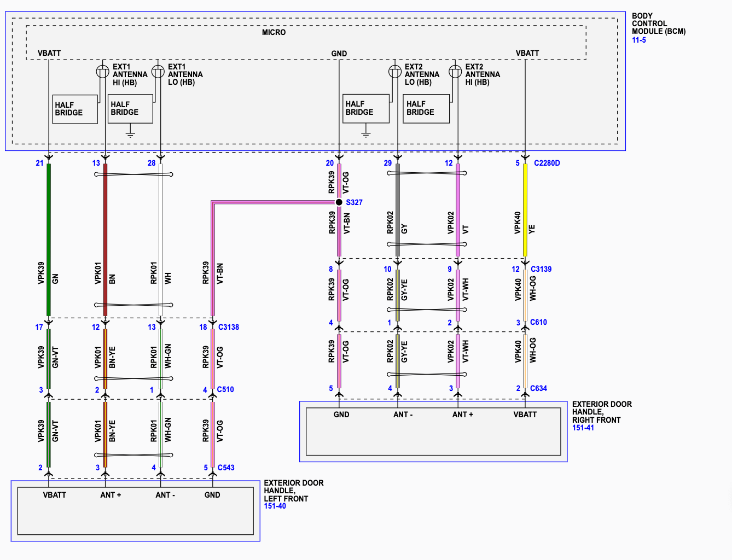
Task: Click the EXT2 ANTENNA LO circle symbol
Action: (395, 72)
